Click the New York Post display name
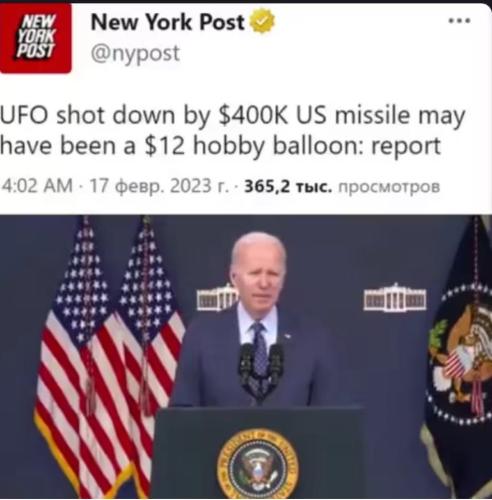This screenshot has width=492, height=500. pos(168,22)
